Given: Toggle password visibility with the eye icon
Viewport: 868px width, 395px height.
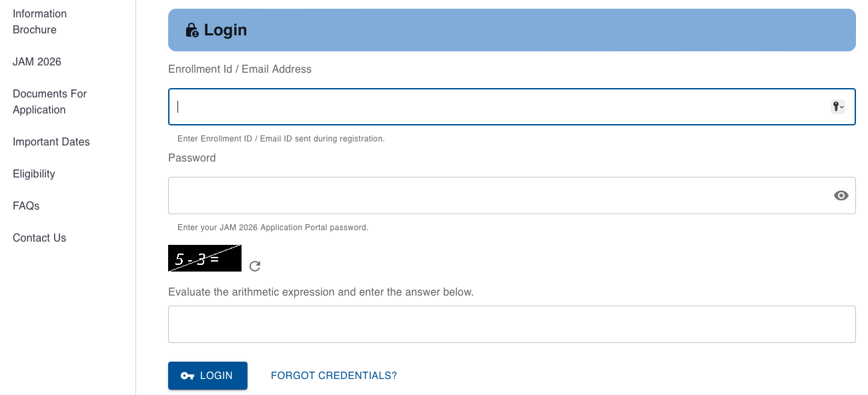Looking at the screenshot, I should 841,195.
